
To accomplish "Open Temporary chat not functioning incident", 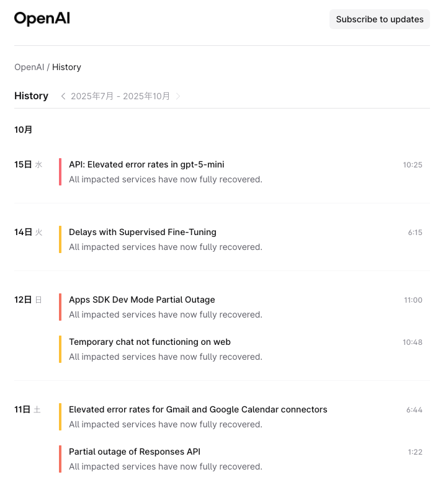I will pos(150,342).
